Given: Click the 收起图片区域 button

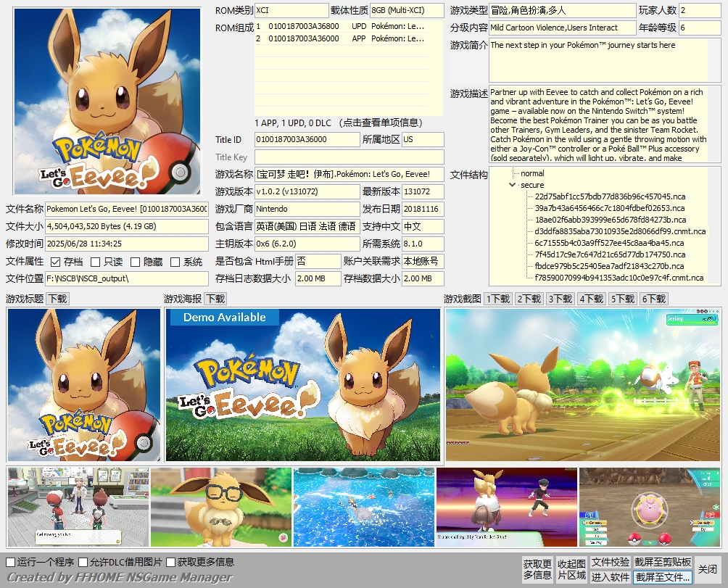Looking at the screenshot, I should [x=571, y=569].
